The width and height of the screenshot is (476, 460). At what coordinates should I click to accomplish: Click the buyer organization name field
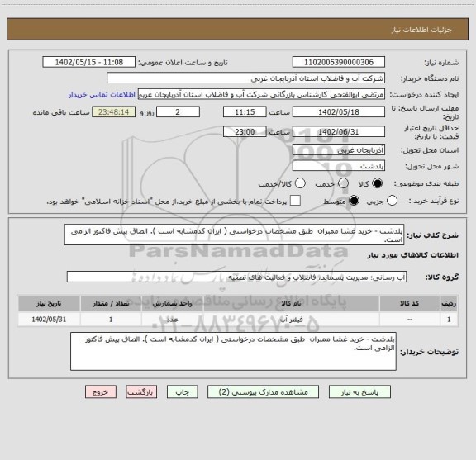click(x=245, y=78)
